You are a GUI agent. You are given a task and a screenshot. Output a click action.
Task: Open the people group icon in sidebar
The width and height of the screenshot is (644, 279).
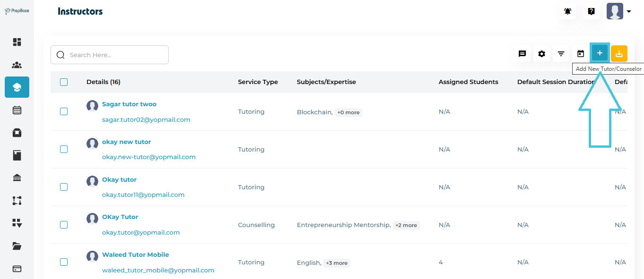(x=17, y=65)
